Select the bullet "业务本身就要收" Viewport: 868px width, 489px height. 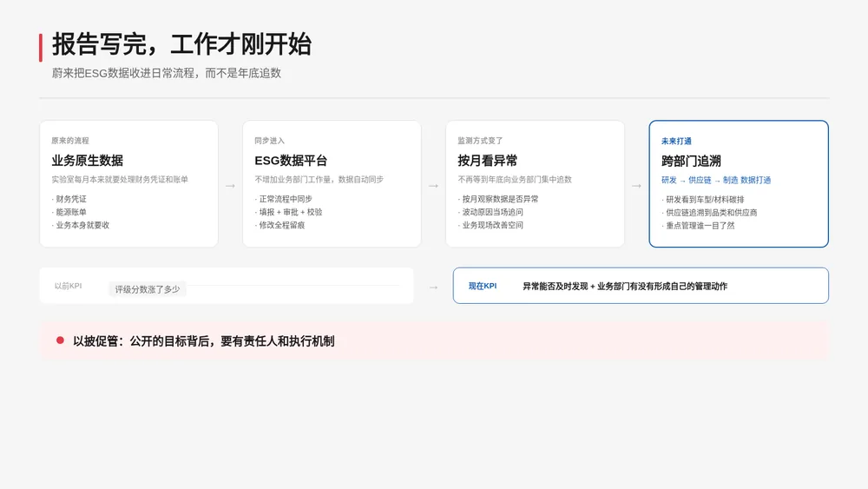(82, 226)
